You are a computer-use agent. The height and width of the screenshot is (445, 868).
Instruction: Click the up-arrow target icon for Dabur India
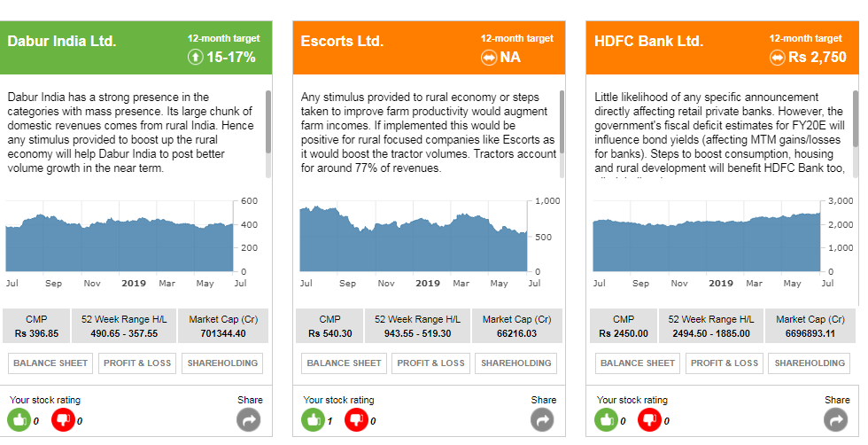[x=196, y=57]
